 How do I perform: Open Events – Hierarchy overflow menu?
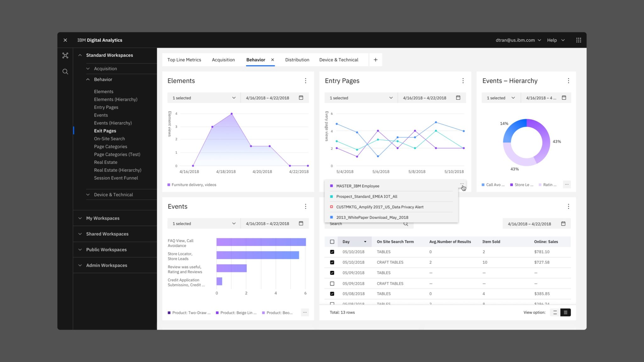click(x=568, y=81)
